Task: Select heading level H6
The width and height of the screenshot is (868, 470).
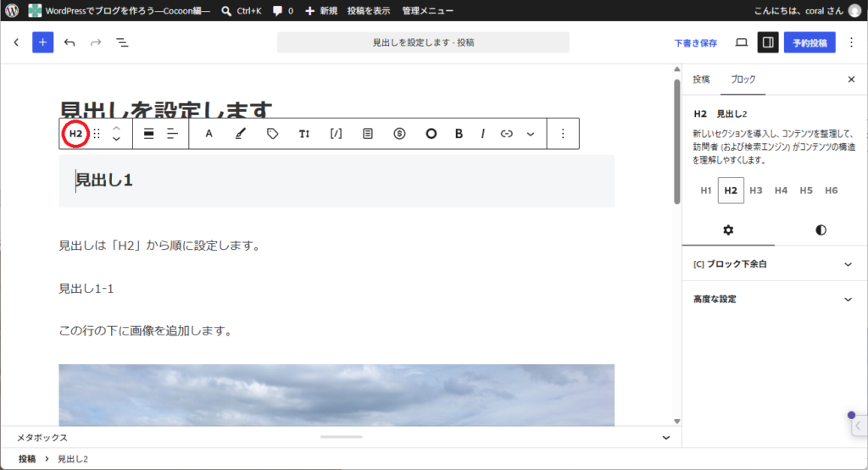Action: click(831, 191)
